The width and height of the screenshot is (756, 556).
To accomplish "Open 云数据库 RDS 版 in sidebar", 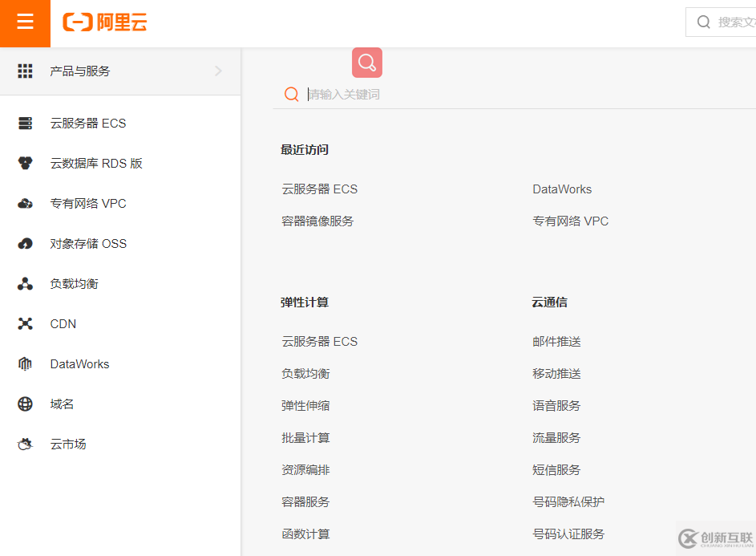I will (x=96, y=163).
